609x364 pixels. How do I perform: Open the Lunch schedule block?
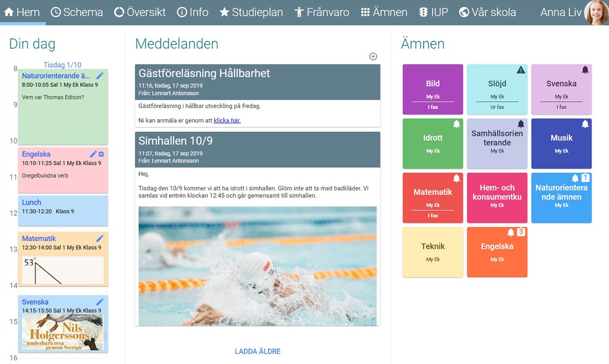tap(63, 210)
